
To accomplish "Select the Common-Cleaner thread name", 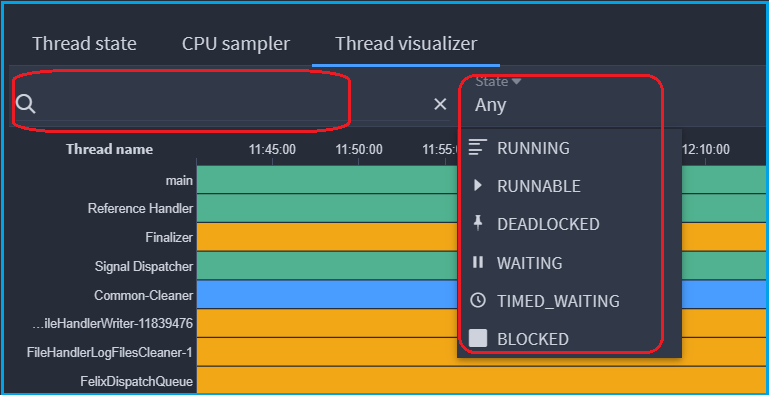I will (x=144, y=295).
